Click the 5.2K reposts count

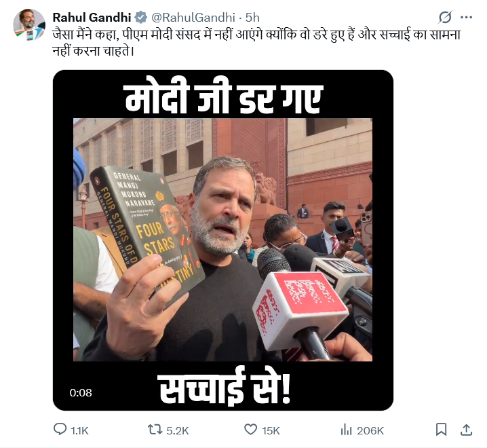pyautogui.click(x=177, y=431)
